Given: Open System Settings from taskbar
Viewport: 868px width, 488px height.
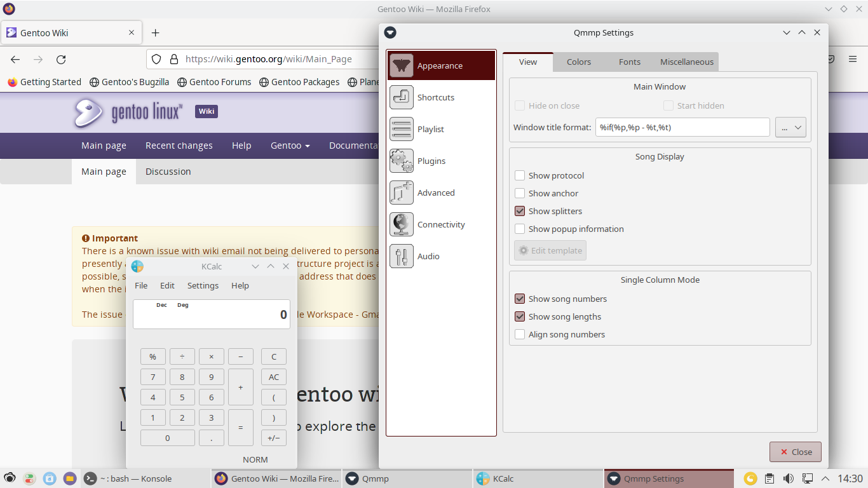Looking at the screenshot, I should 30,478.
